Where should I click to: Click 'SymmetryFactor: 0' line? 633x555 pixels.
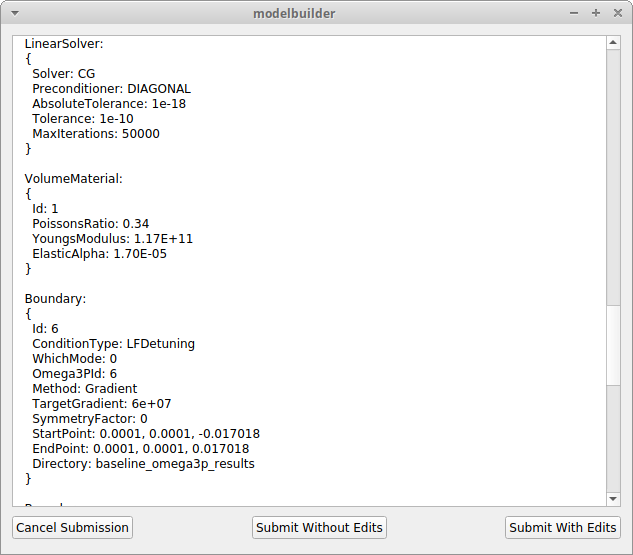point(90,419)
